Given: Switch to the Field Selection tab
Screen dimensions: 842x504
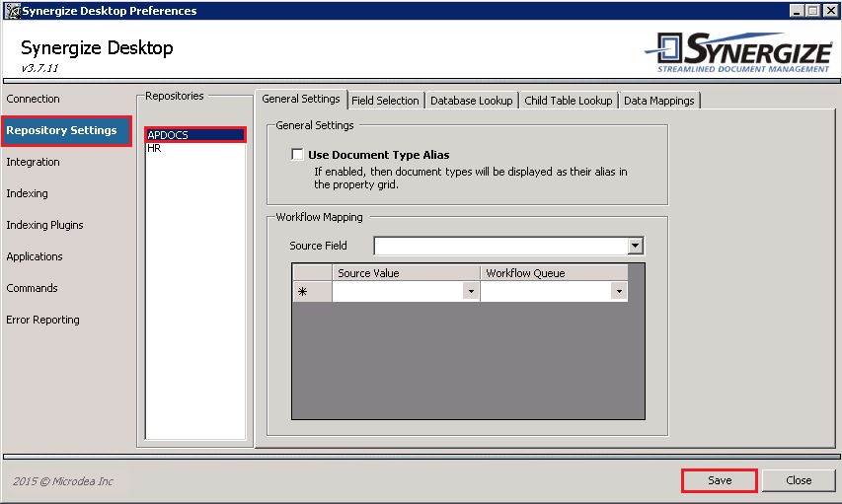Looking at the screenshot, I should [x=385, y=101].
